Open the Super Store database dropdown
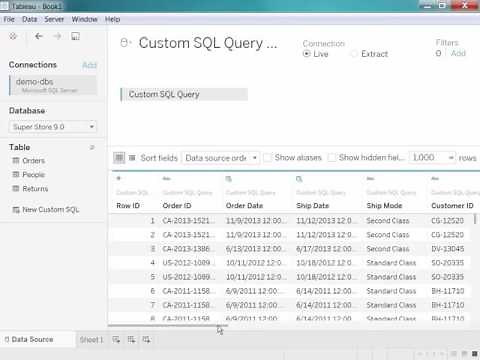Viewport: 480px width, 360px height. click(x=53, y=127)
